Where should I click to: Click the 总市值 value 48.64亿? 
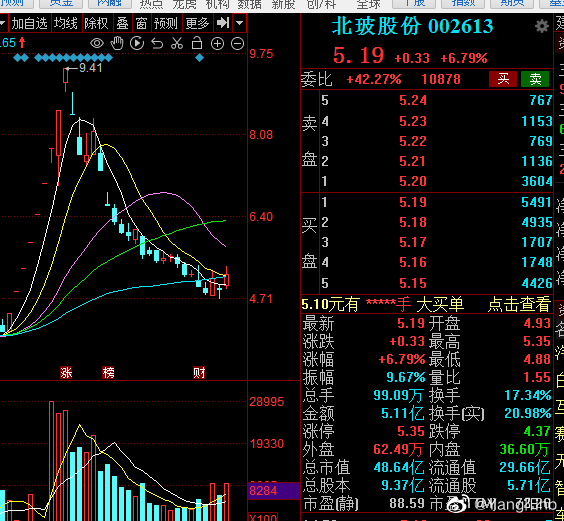pos(399,467)
